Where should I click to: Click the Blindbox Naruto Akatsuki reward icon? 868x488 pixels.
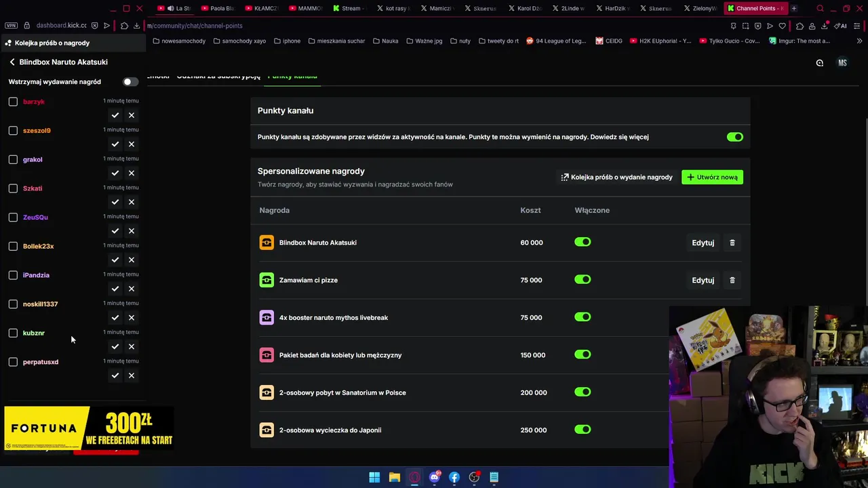click(267, 243)
